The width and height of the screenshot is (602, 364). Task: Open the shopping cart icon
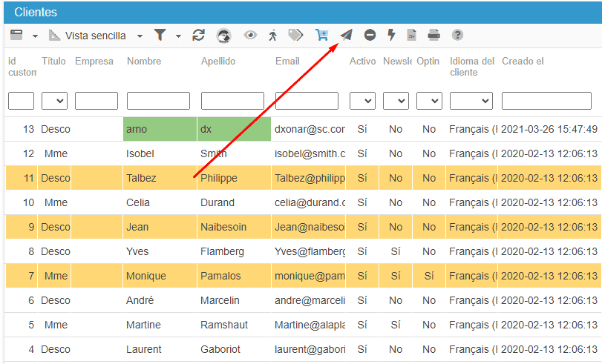coord(321,36)
